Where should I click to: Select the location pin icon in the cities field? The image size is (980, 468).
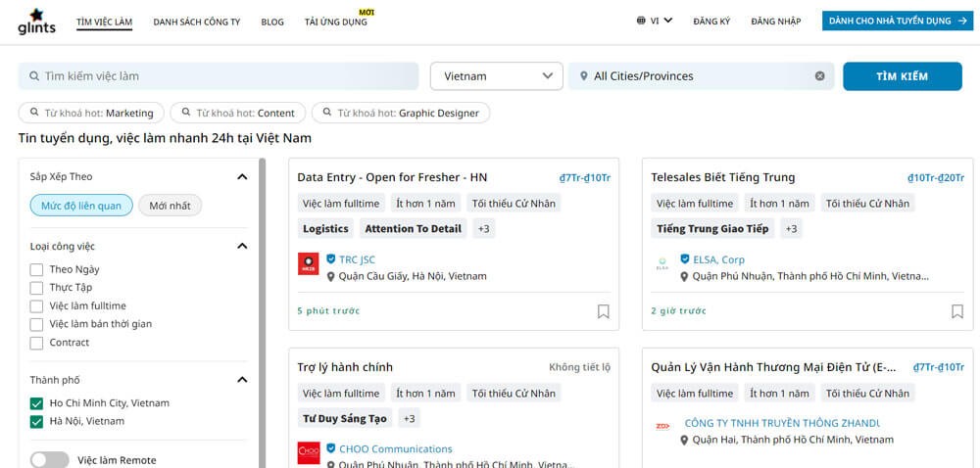(584, 76)
